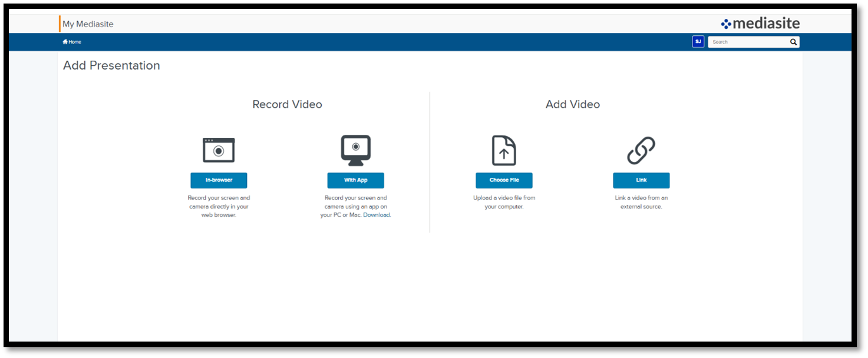868x358 pixels.
Task: Focus the Search input field
Action: (748, 42)
